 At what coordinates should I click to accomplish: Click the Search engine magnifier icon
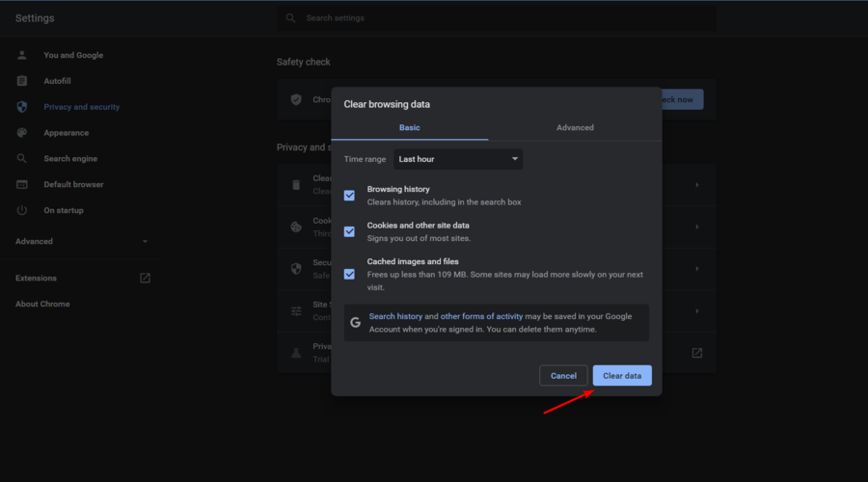click(x=21, y=159)
